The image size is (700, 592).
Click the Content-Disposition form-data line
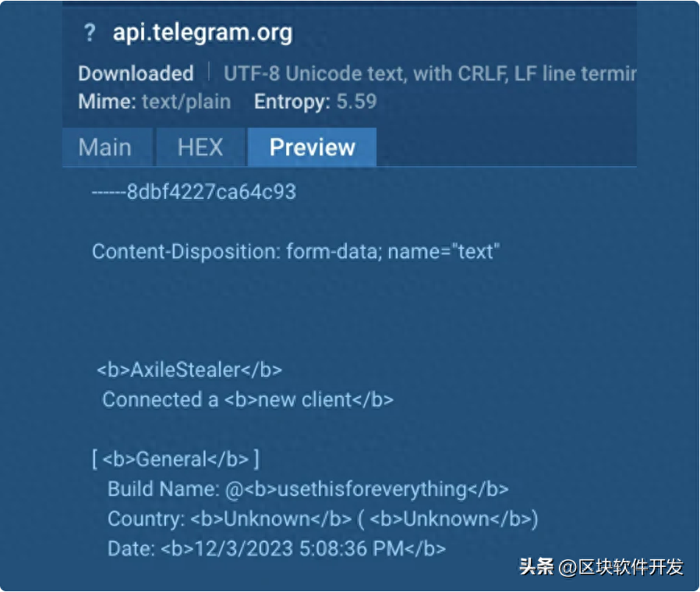click(296, 251)
